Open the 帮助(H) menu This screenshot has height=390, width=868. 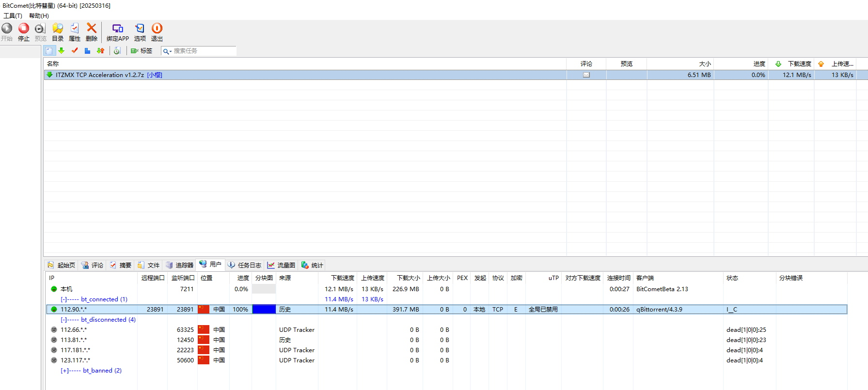point(39,16)
